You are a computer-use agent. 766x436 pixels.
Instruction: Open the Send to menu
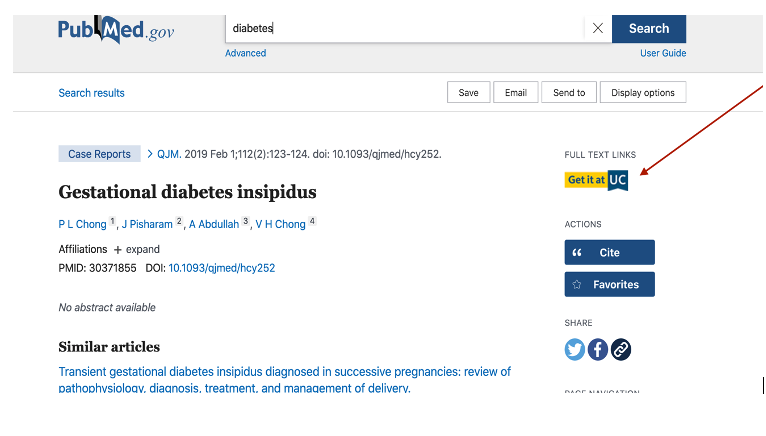(569, 92)
